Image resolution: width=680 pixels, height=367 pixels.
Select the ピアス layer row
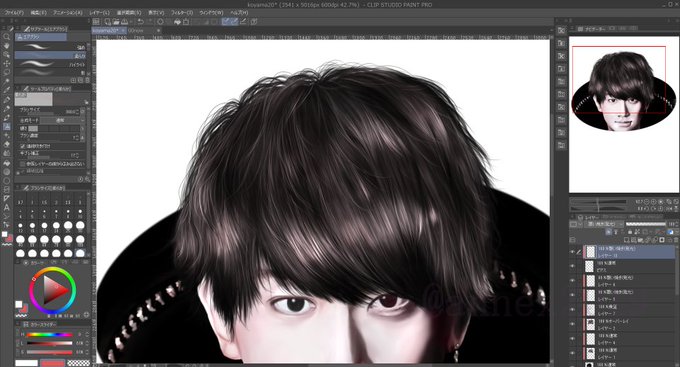click(x=623, y=266)
